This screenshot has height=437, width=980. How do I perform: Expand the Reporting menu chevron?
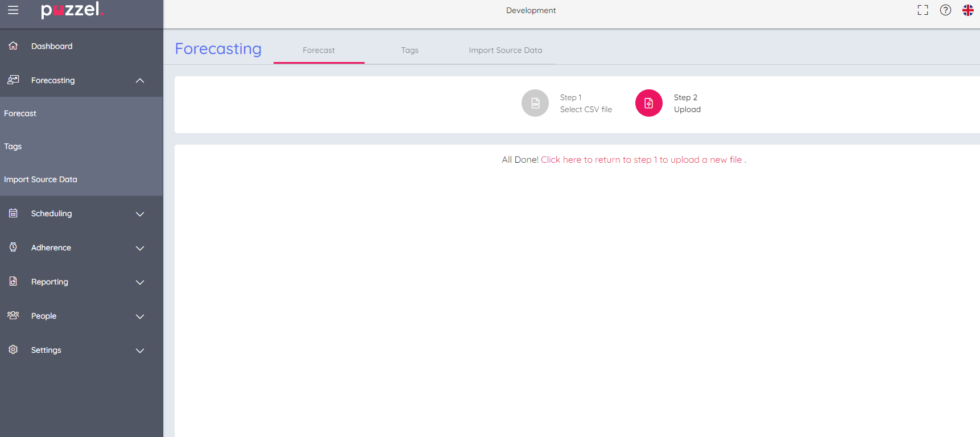(140, 282)
